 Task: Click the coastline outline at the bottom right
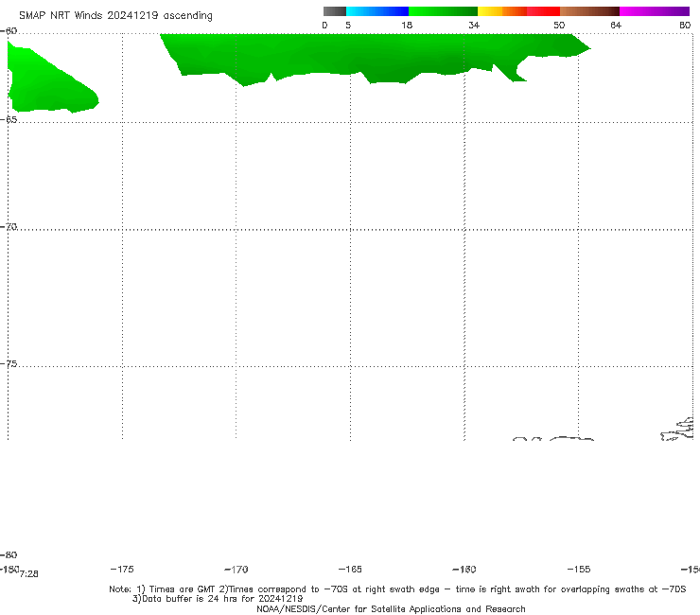click(678, 430)
